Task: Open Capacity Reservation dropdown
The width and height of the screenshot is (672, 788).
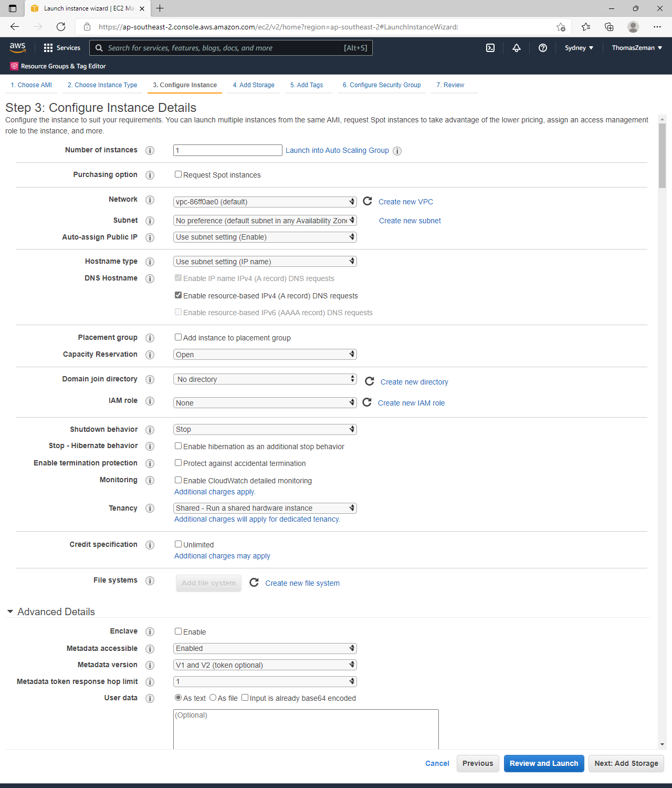Action: (265, 355)
